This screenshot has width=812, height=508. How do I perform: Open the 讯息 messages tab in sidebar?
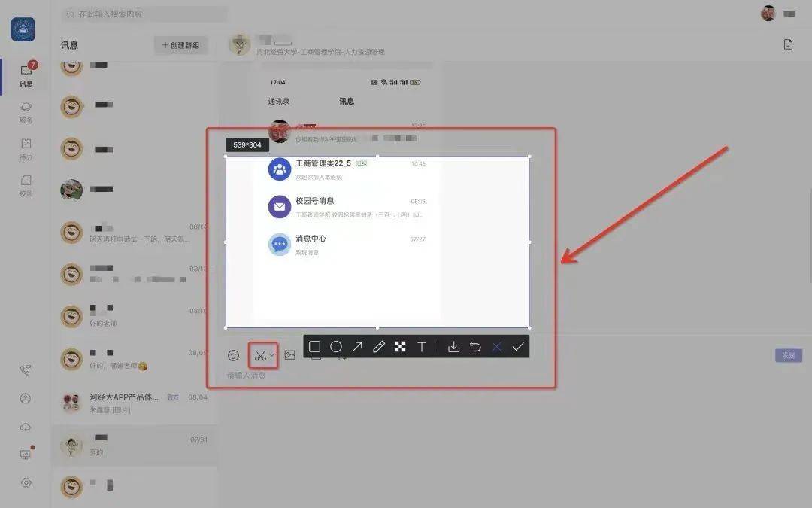(26, 75)
